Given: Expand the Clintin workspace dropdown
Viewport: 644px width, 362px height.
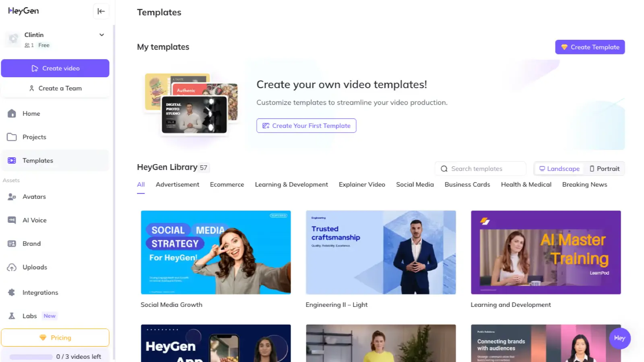Looking at the screenshot, I should coord(102,35).
